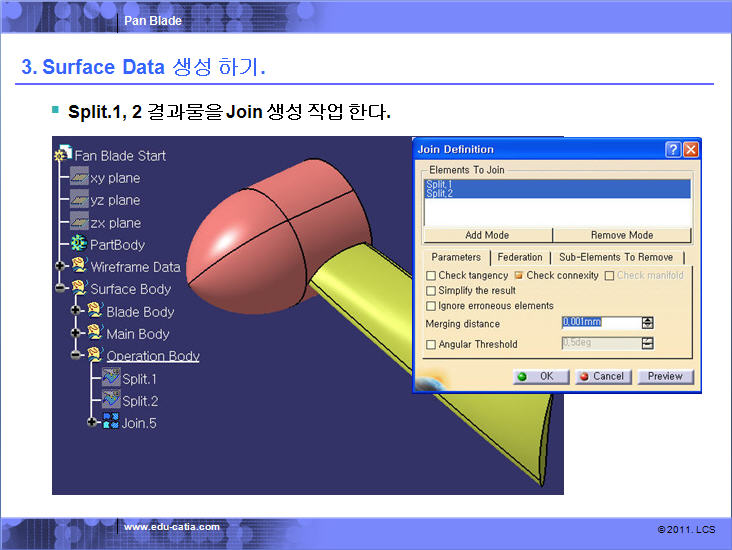Switch to the Federation tab
Screen dimensions: 732x550
[x=519, y=257]
